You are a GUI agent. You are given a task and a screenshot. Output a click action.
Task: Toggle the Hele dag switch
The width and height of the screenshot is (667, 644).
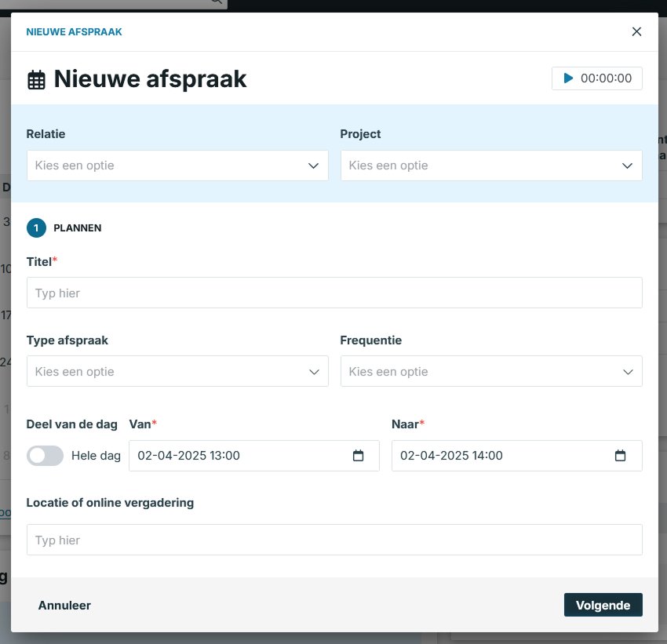coord(45,456)
